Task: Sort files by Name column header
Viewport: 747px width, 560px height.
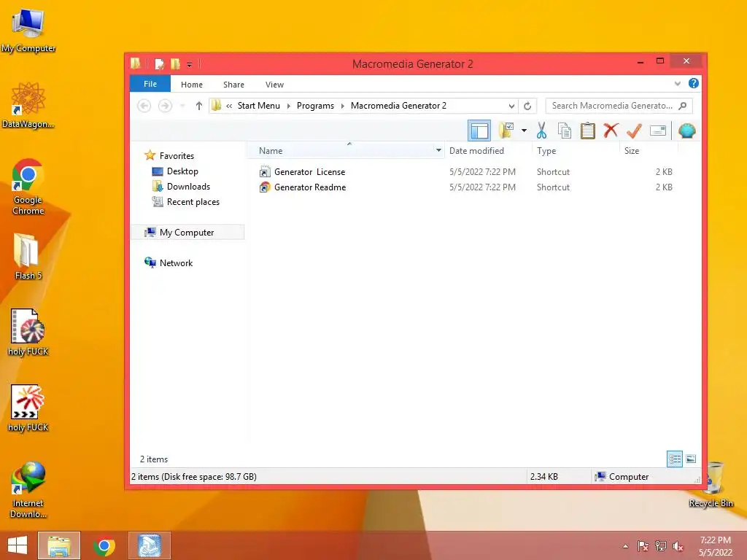Action: pos(271,151)
